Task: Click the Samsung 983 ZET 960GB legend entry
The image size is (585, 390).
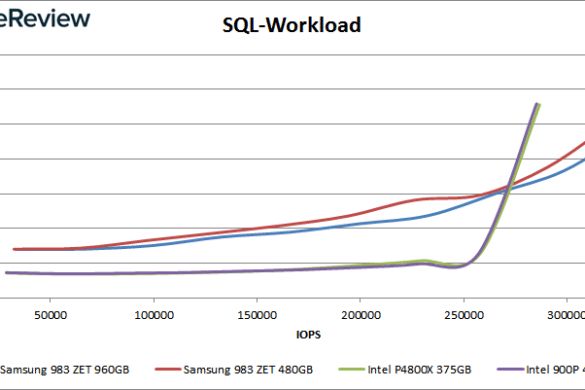Action: tap(64, 369)
